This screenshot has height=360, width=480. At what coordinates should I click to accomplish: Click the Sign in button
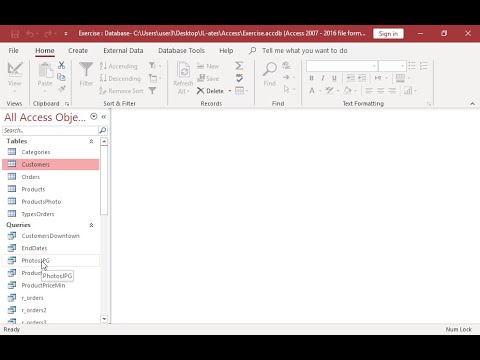coord(388,34)
